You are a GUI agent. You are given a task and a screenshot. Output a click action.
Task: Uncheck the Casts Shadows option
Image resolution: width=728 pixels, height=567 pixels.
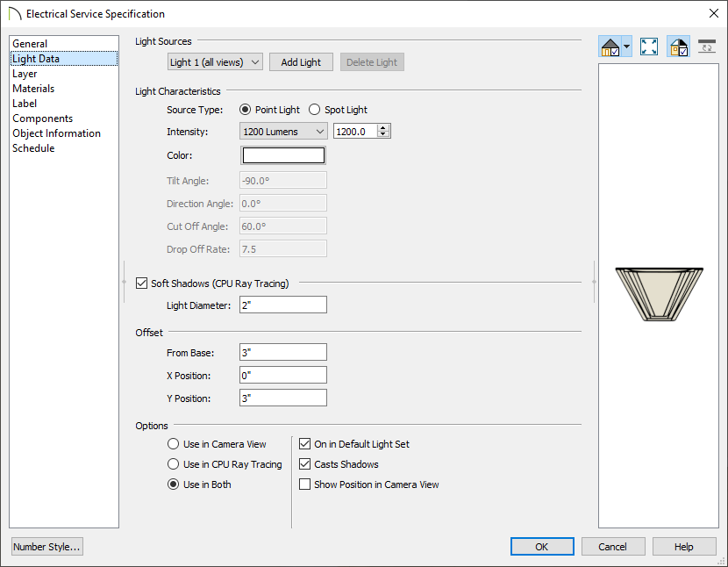tap(305, 464)
